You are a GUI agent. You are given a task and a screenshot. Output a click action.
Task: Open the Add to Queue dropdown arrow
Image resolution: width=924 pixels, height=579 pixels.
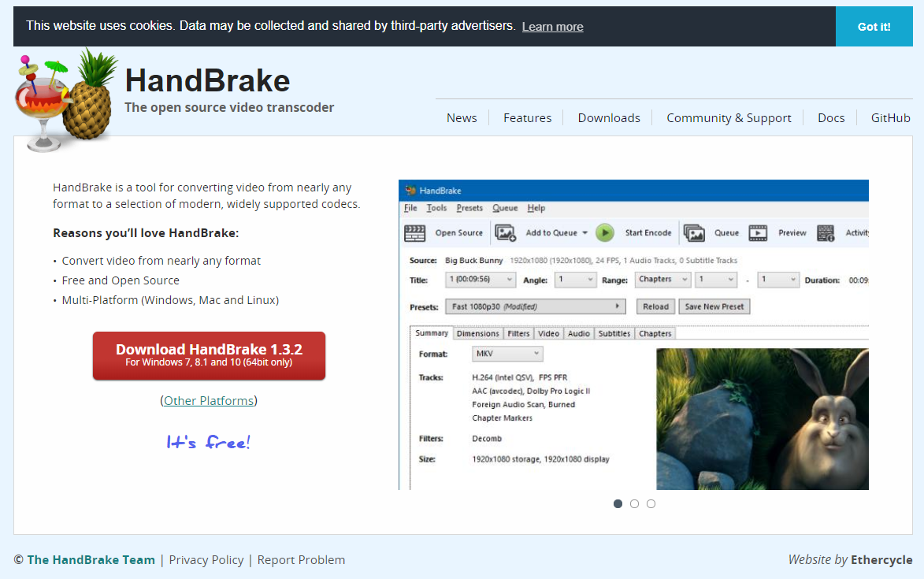coord(584,233)
